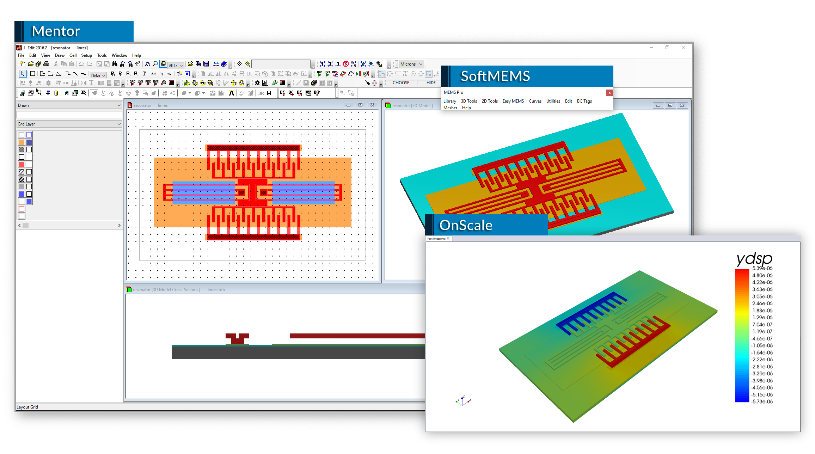Click the blue Save disk icon in top toolbar
Image resolution: width=815 pixels, height=454 pixels.
206,64
